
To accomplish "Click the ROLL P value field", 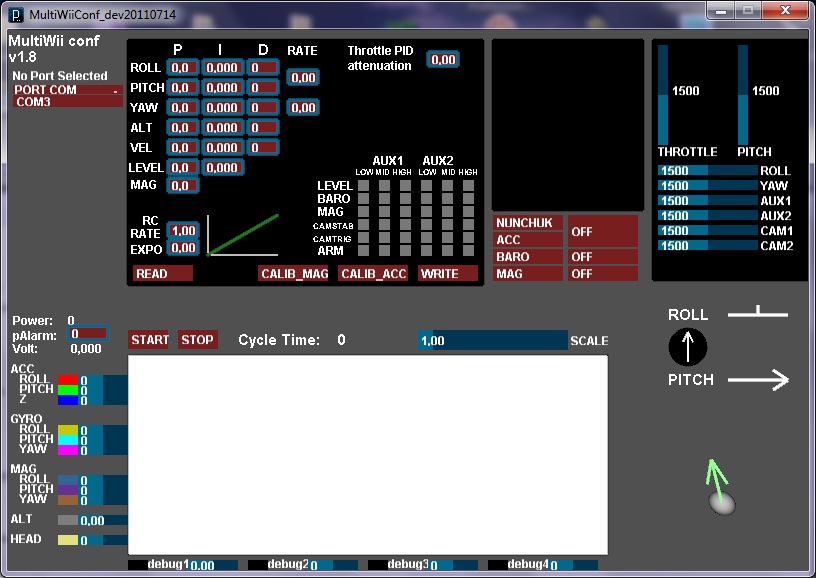I will click(x=183, y=68).
